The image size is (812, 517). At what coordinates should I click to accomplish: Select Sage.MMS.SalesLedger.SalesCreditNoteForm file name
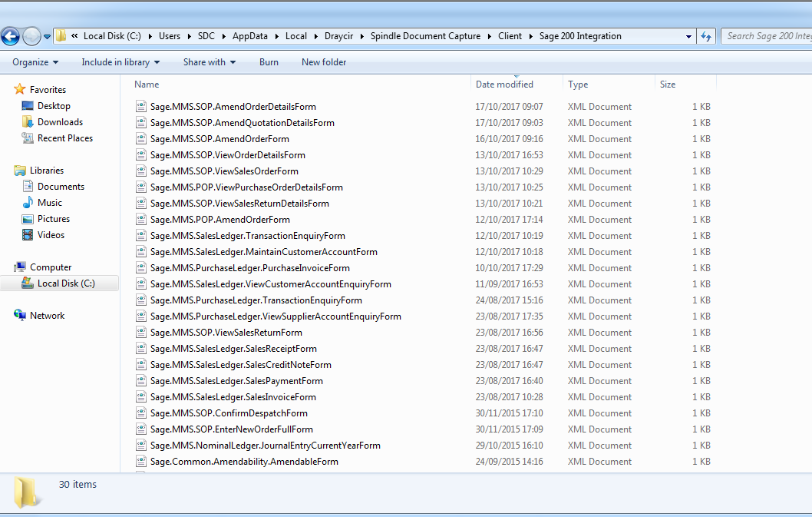coord(240,365)
